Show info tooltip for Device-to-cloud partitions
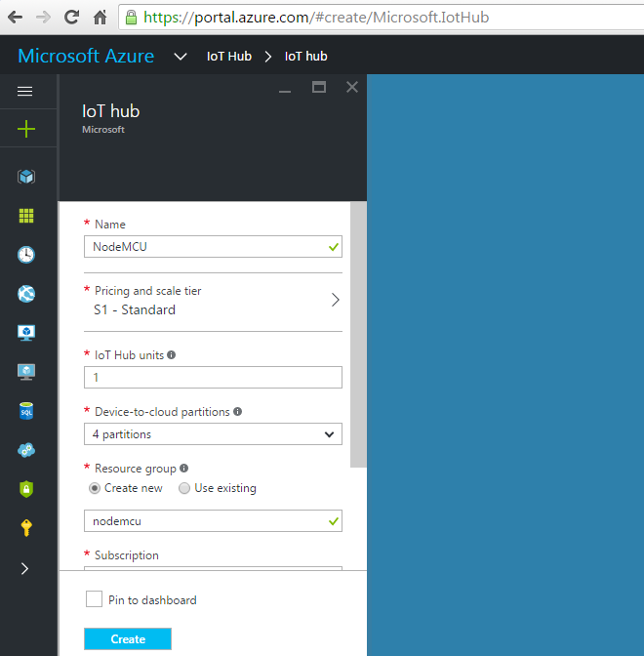Viewport: 644px width, 656px height. coord(237,411)
